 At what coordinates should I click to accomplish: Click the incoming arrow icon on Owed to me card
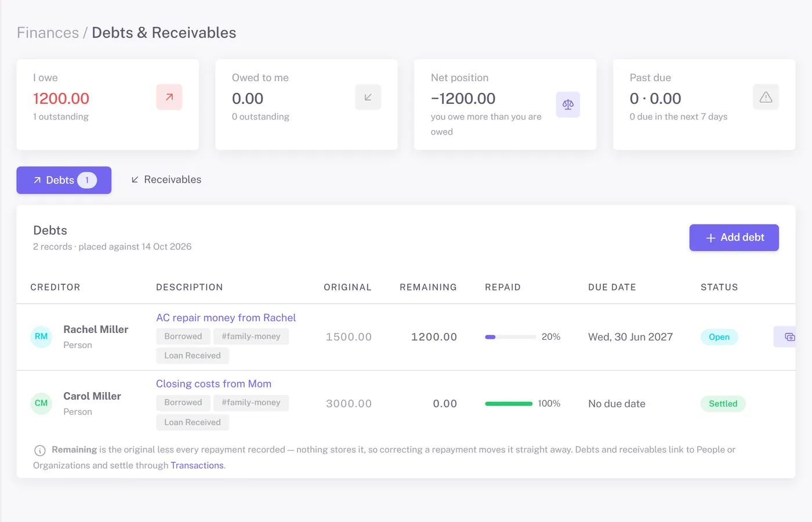coord(368,97)
